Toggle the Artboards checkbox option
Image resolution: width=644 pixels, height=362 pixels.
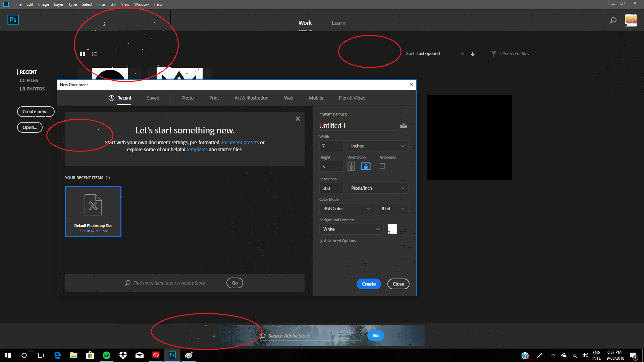tap(382, 166)
